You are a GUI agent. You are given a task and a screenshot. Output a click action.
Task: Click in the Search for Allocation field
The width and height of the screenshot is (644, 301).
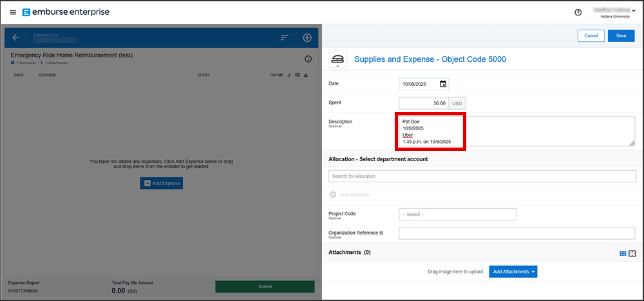[482, 176]
